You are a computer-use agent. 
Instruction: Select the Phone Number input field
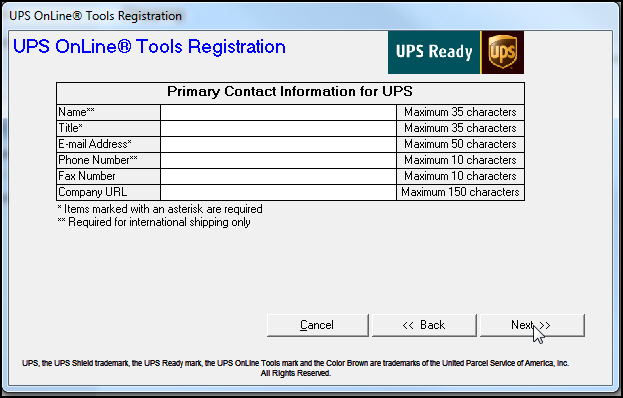point(279,160)
